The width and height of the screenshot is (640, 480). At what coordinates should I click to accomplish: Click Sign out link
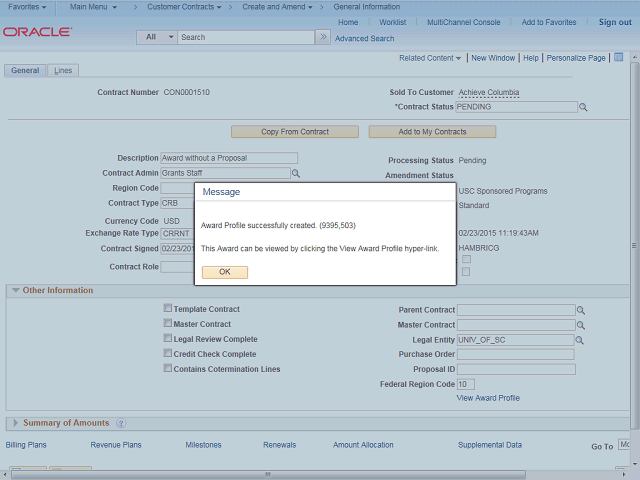(x=615, y=22)
